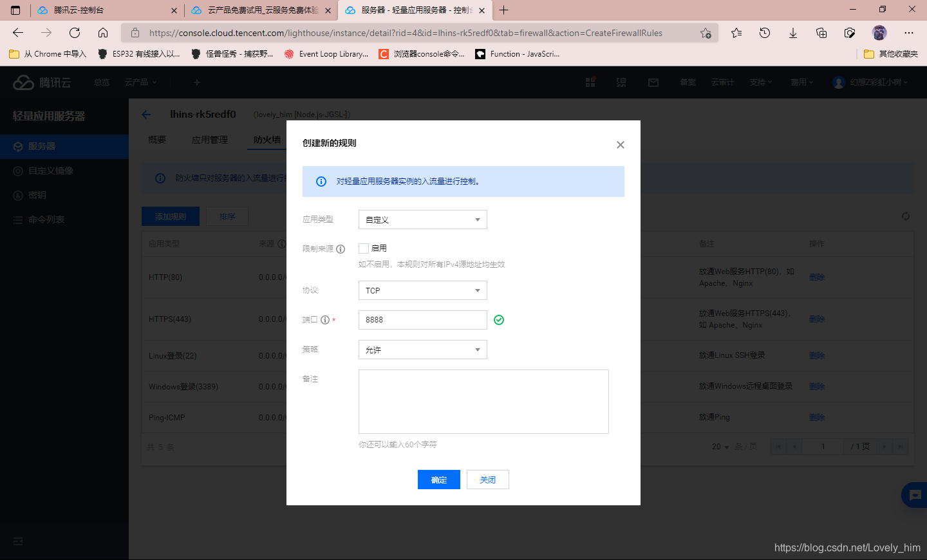Switch to the 概要 tab
The image size is (927, 560).
click(x=157, y=140)
